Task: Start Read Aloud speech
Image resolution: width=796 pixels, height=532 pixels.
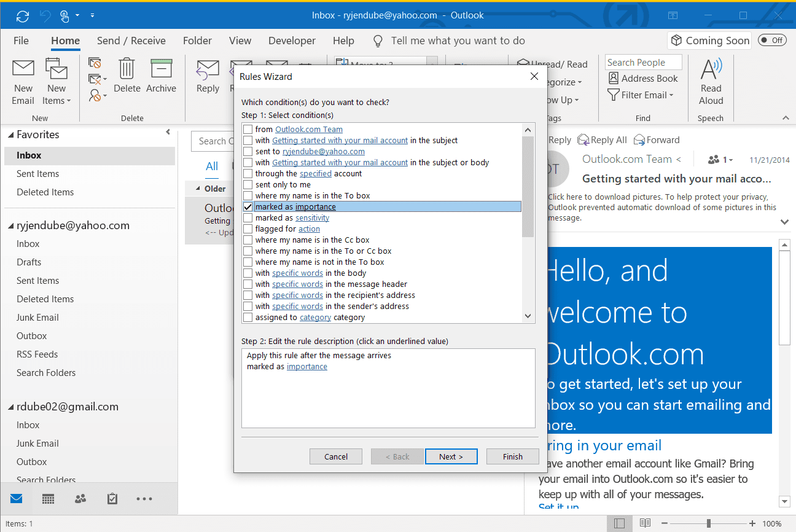Action: [711, 82]
